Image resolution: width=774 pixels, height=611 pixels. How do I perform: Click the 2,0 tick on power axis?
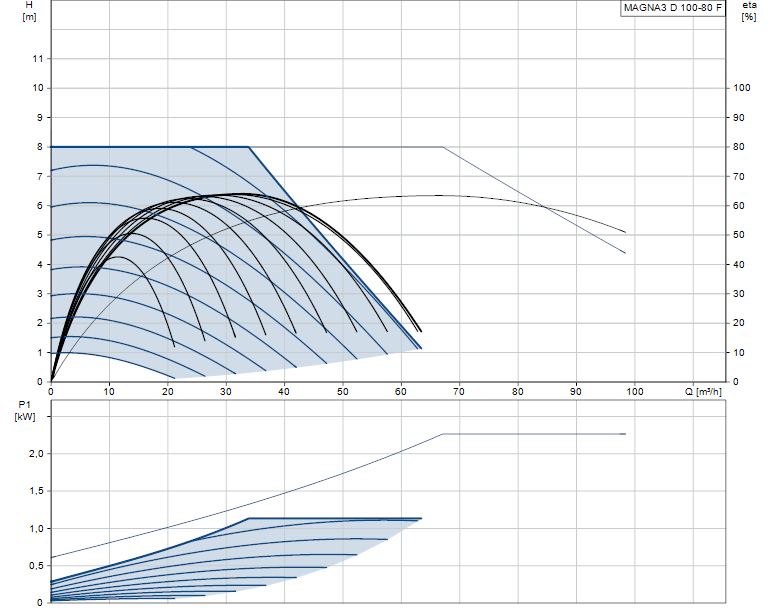coord(35,454)
